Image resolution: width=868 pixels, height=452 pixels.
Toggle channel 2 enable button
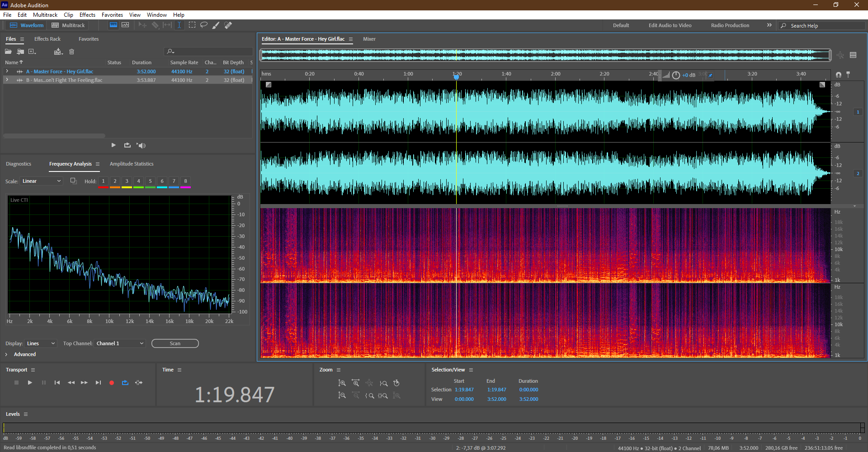(858, 173)
